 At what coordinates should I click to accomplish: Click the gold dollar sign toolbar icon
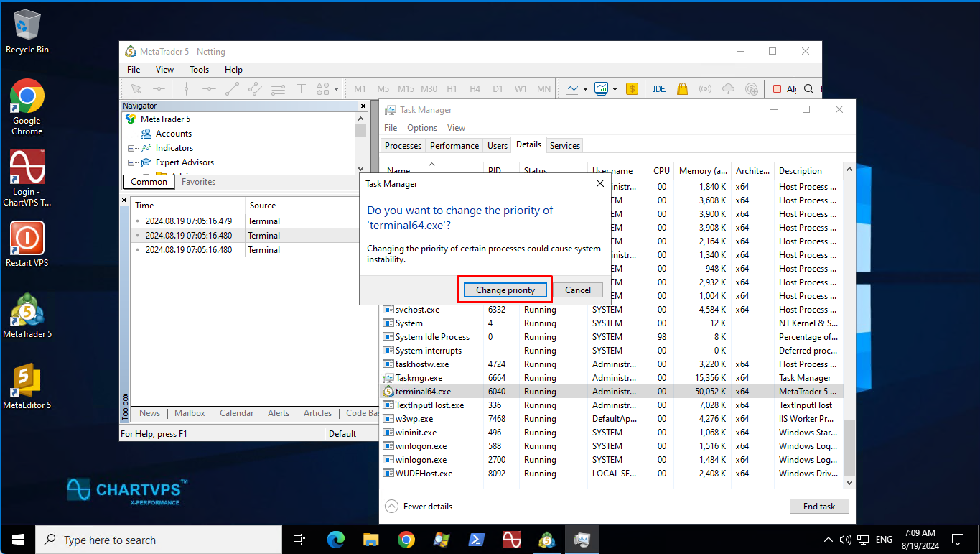632,89
